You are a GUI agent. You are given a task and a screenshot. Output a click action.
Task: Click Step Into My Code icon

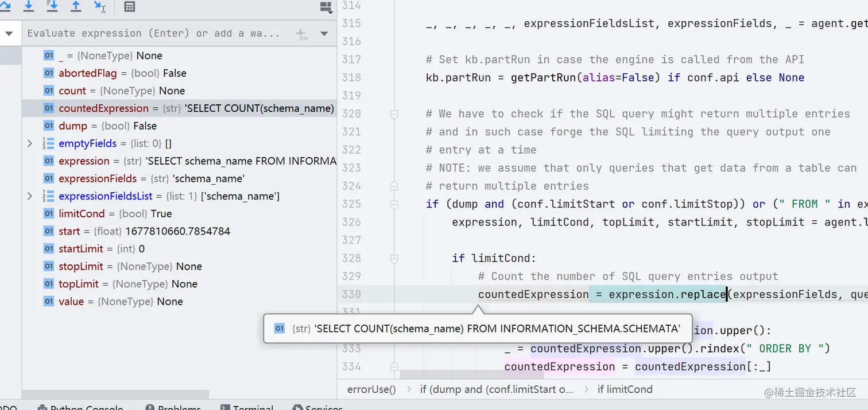click(52, 6)
